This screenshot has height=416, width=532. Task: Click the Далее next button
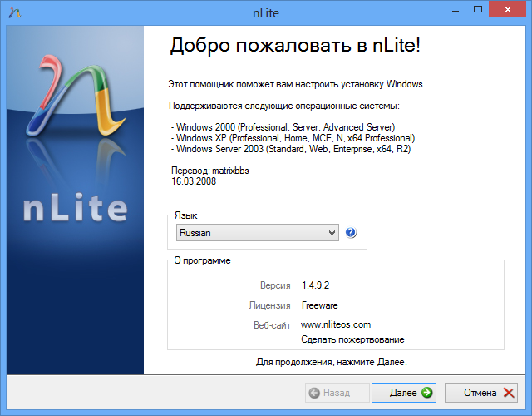404,393
